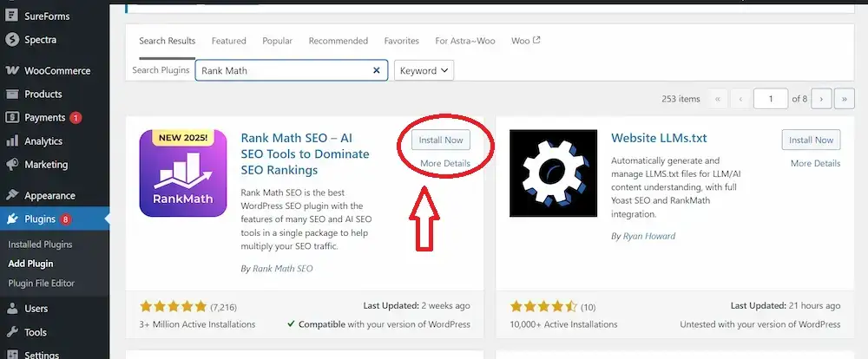The height and width of the screenshot is (359, 868).
Task: Click the Analytics bar chart icon
Action: [12, 141]
